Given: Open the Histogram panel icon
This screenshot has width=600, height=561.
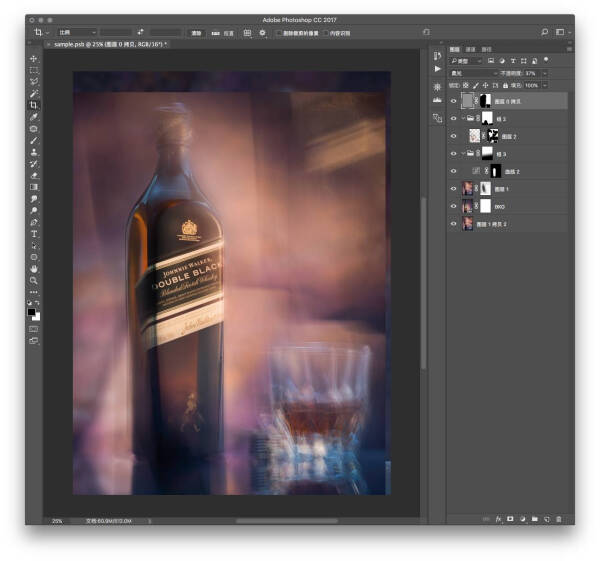Looking at the screenshot, I should pyautogui.click(x=437, y=100).
